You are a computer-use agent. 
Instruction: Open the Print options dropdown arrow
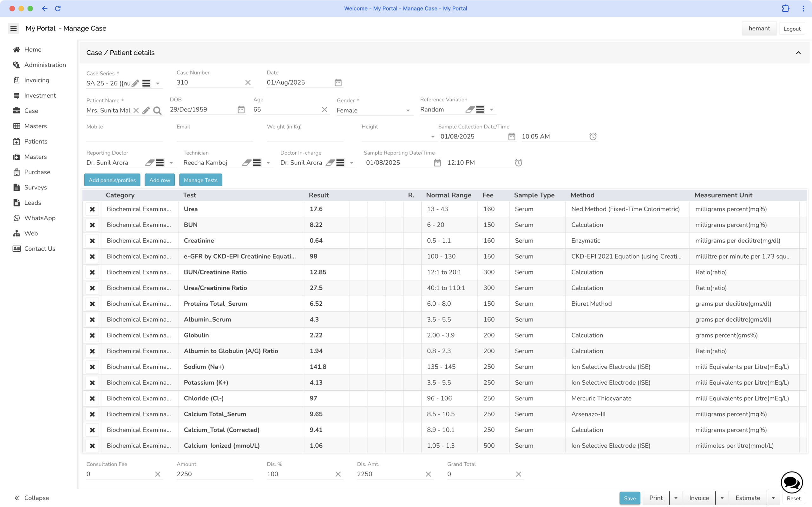676,498
